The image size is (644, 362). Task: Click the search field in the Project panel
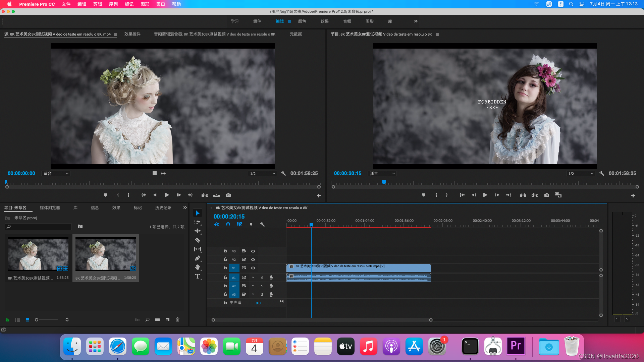click(39, 227)
